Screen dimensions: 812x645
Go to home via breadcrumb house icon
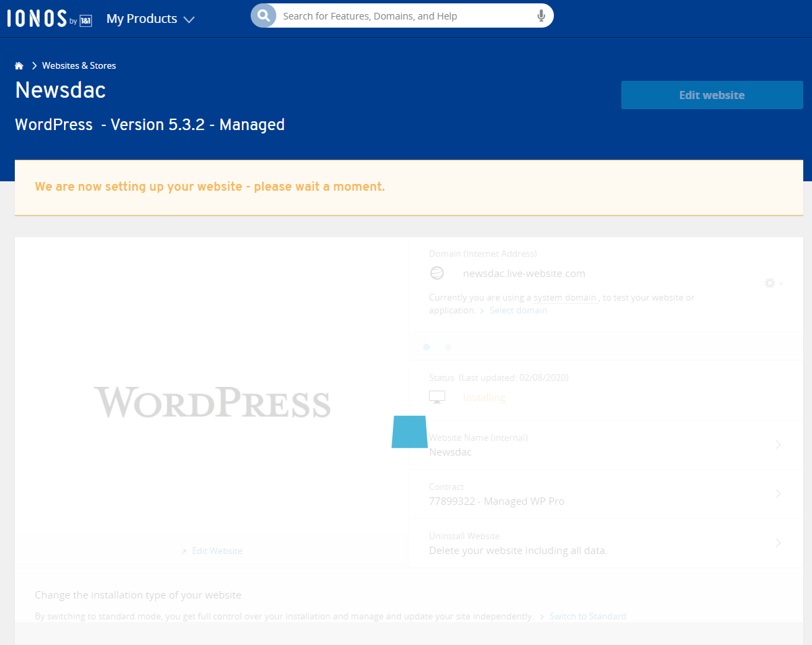pyautogui.click(x=19, y=65)
